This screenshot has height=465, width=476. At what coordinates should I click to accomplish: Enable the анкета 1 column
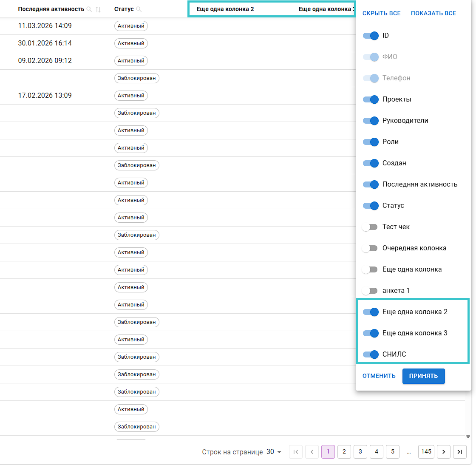point(370,290)
